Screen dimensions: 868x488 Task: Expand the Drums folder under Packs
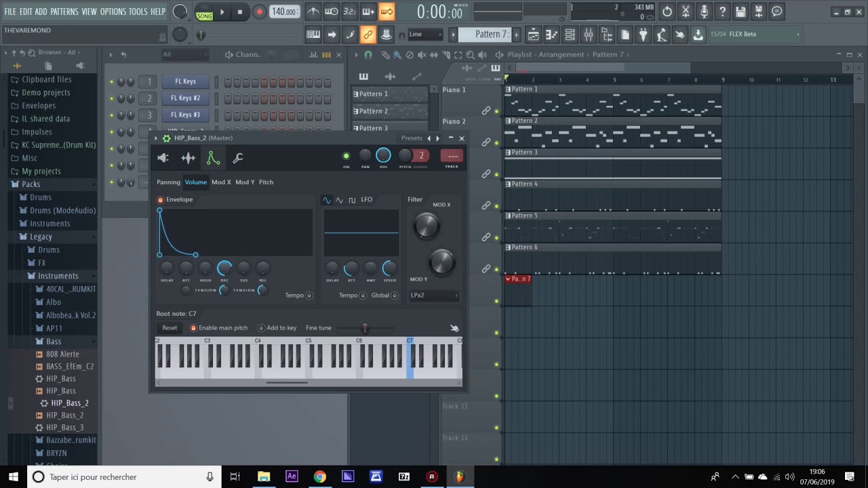[40, 197]
